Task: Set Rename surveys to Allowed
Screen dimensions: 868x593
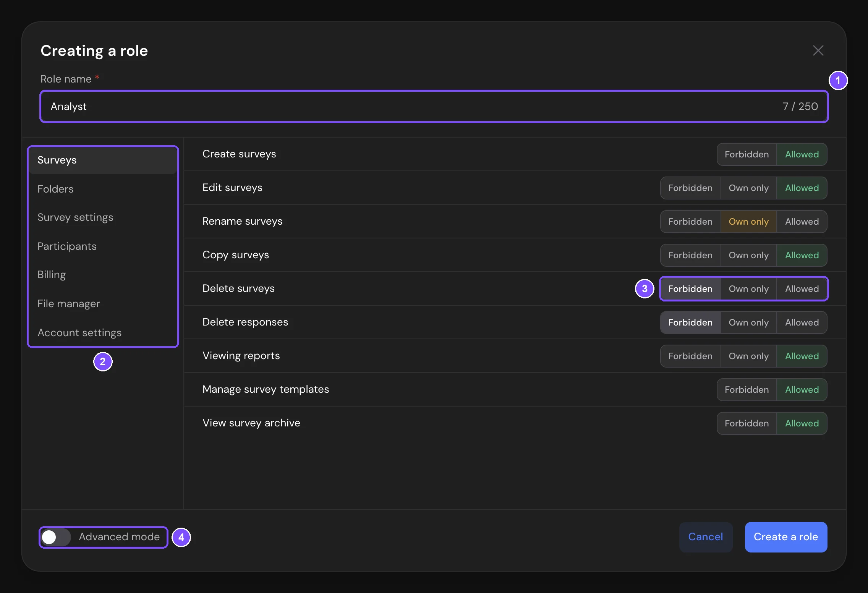Action: click(x=802, y=222)
